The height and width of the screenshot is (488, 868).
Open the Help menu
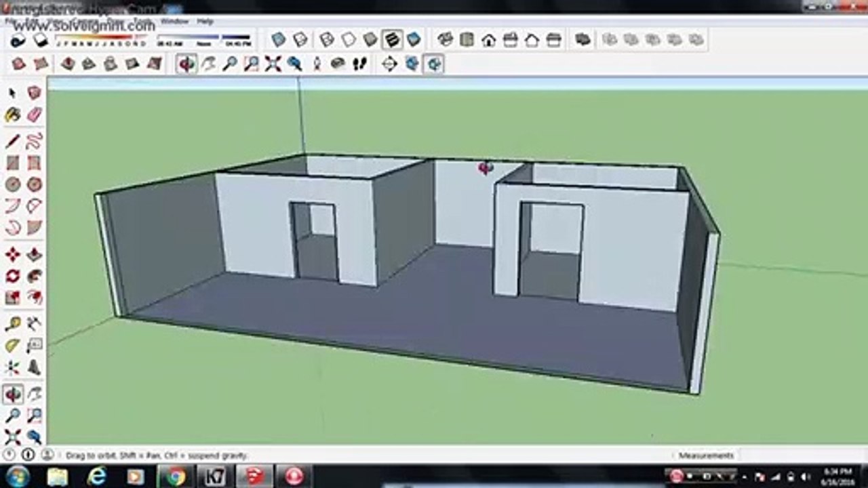[205, 22]
